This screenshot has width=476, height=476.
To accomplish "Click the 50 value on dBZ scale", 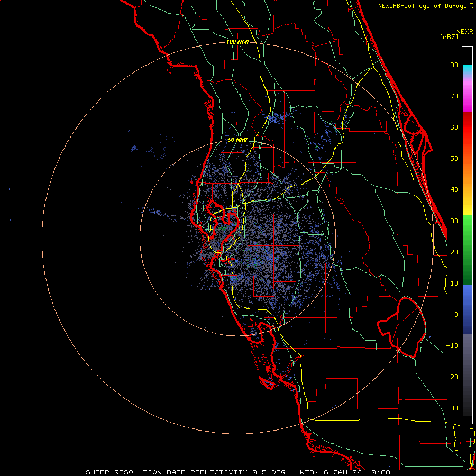I will point(454,159).
